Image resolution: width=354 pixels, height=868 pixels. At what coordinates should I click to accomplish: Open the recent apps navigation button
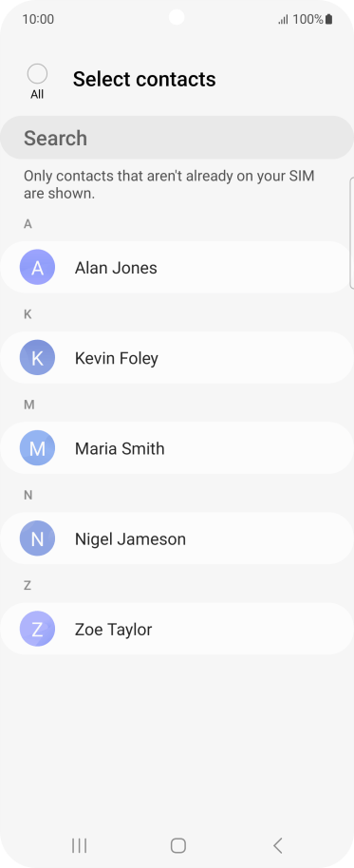[79, 845]
